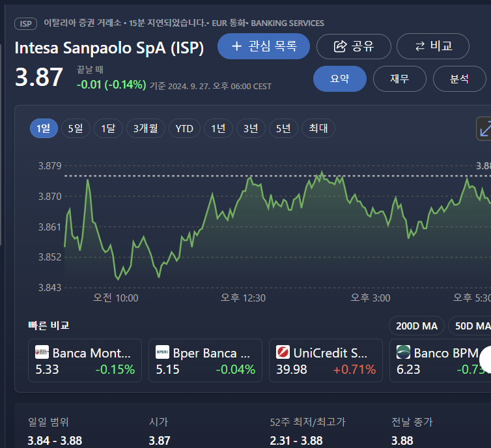Select the 요약 tab
This screenshot has width=491, height=448.
pyautogui.click(x=340, y=79)
